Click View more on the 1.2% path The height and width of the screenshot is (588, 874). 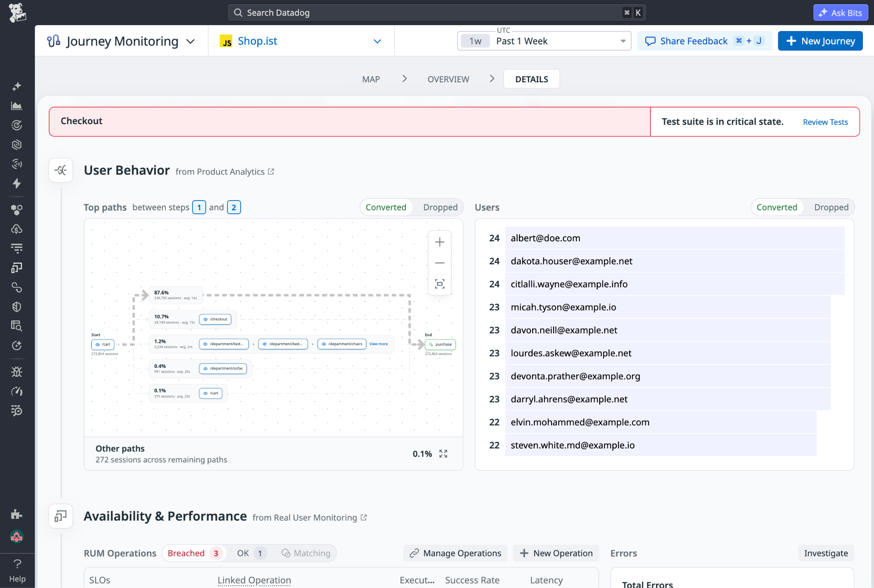pyautogui.click(x=379, y=344)
